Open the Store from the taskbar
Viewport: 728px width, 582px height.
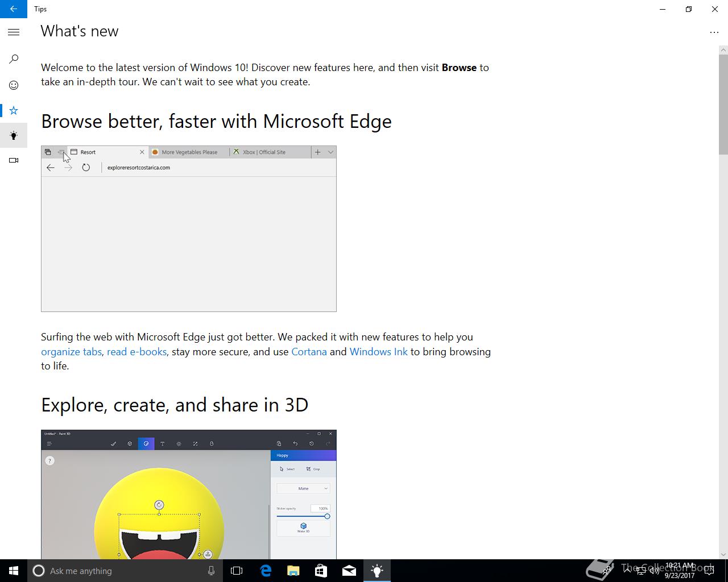click(x=321, y=571)
